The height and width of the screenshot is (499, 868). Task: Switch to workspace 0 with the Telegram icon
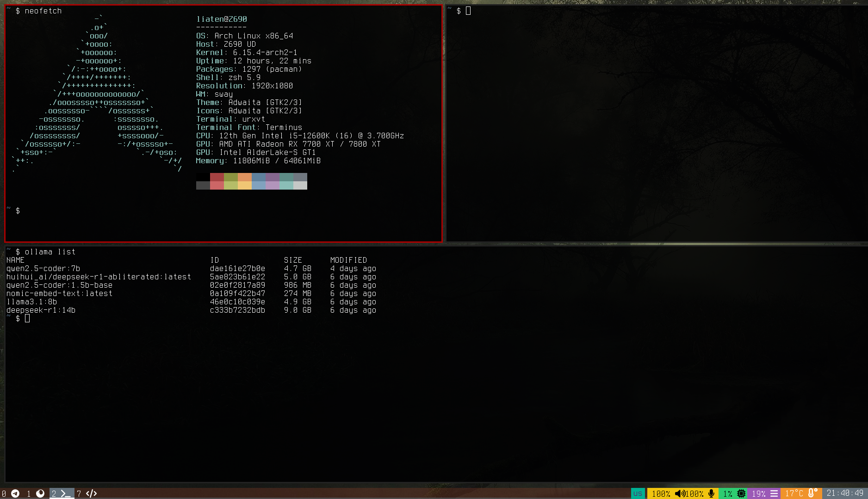(10, 493)
